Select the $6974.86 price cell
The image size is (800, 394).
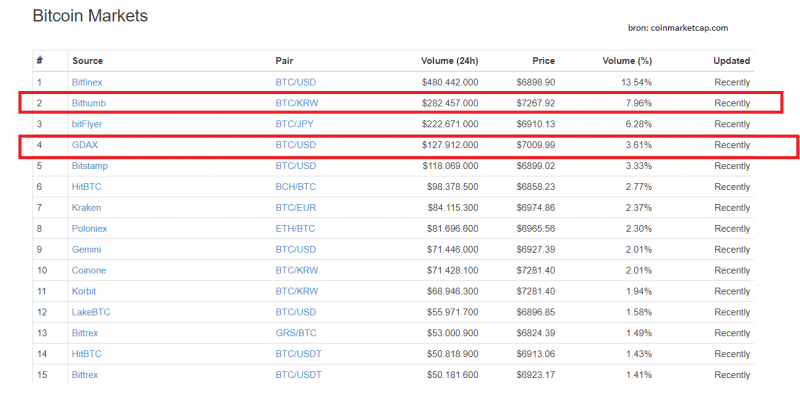[x=536, y=208]
